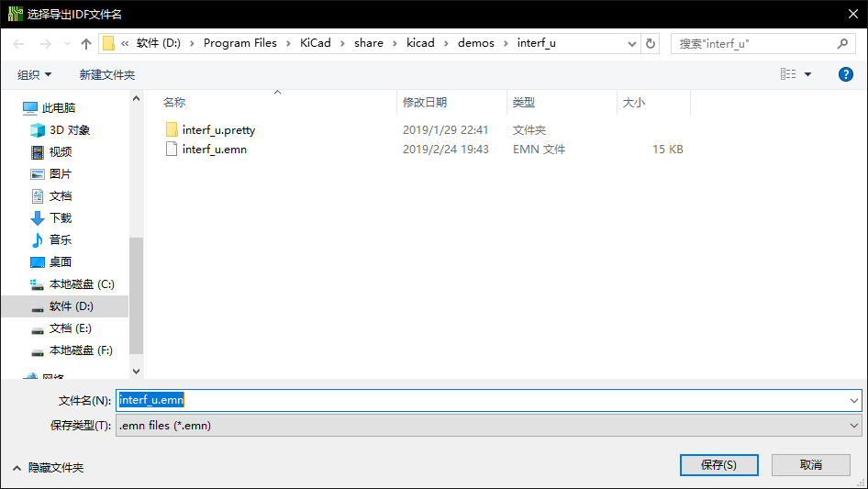Select 音乐 in the navigation pane
The width and height of the screenshot is (868, 489).
pos(60,240)
